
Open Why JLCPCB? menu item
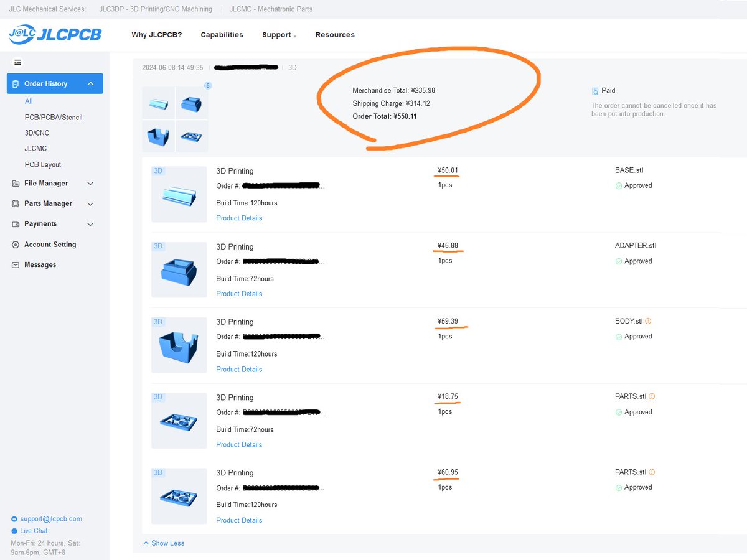point(157,35)
